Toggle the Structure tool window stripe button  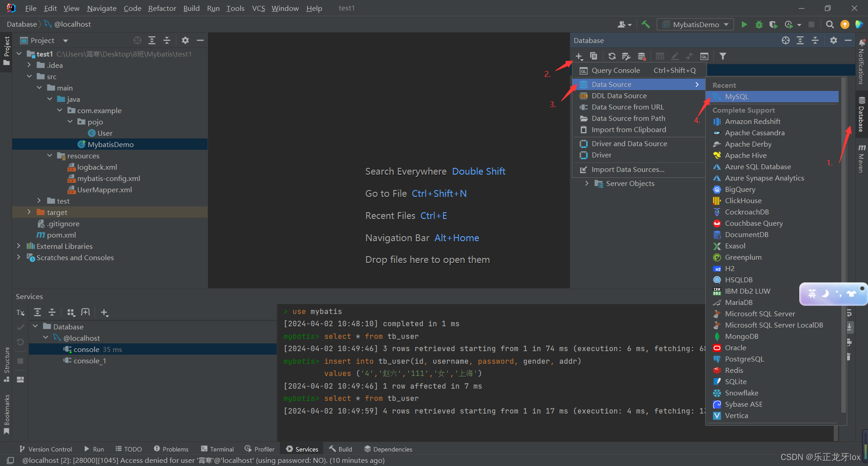6,365
